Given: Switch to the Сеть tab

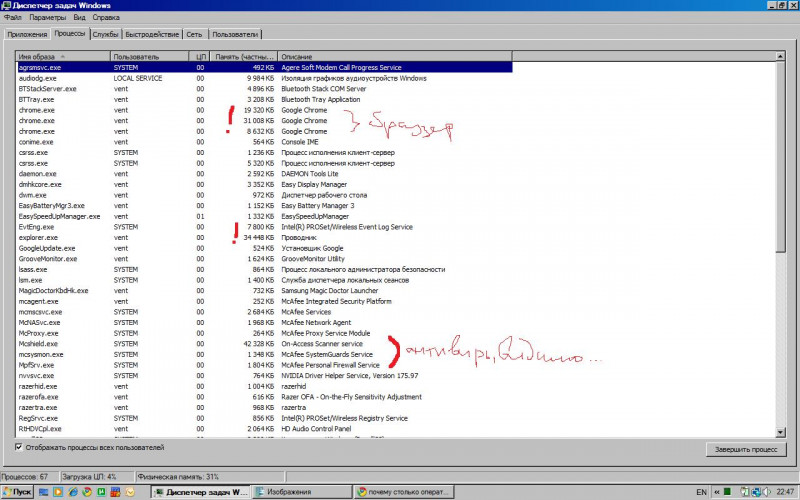Looking at the screenshot, I should point(194,34).
